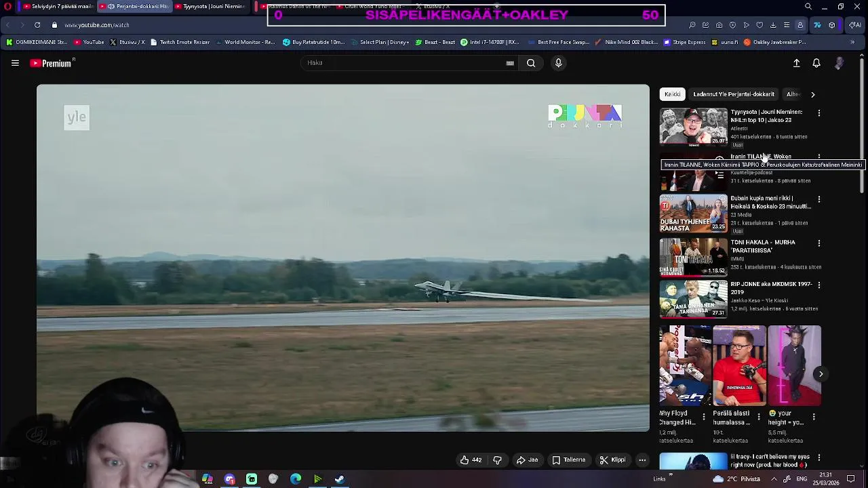Open the Twitch Emote Resizer bookmark

coord(180,42)
